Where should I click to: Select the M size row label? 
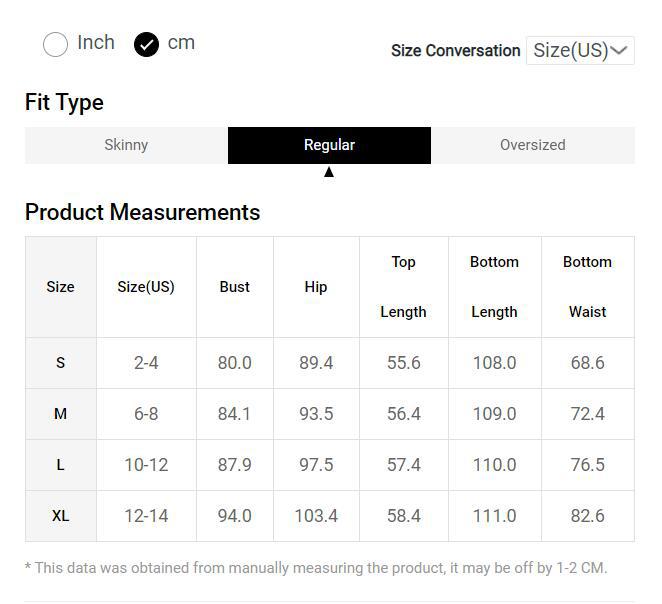(x=60, y=414)
